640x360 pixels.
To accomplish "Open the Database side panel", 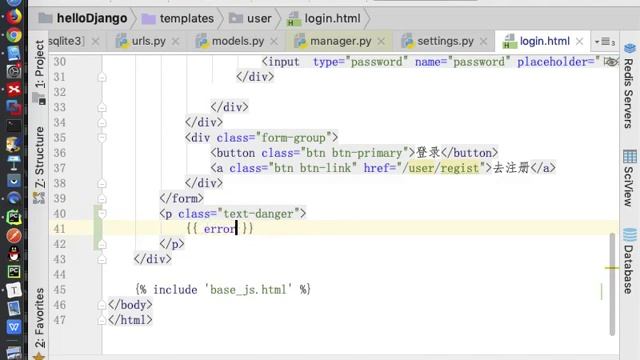I will 629,269.
